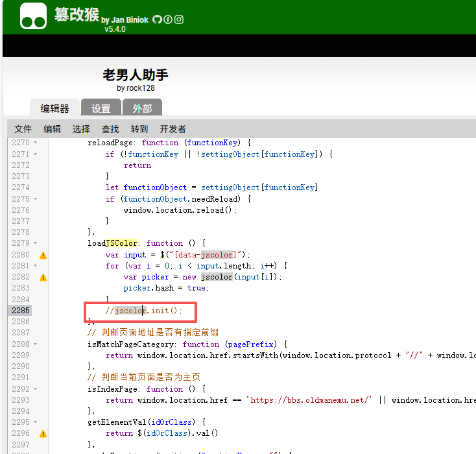Open the GitHub icon link

(157, 19)
